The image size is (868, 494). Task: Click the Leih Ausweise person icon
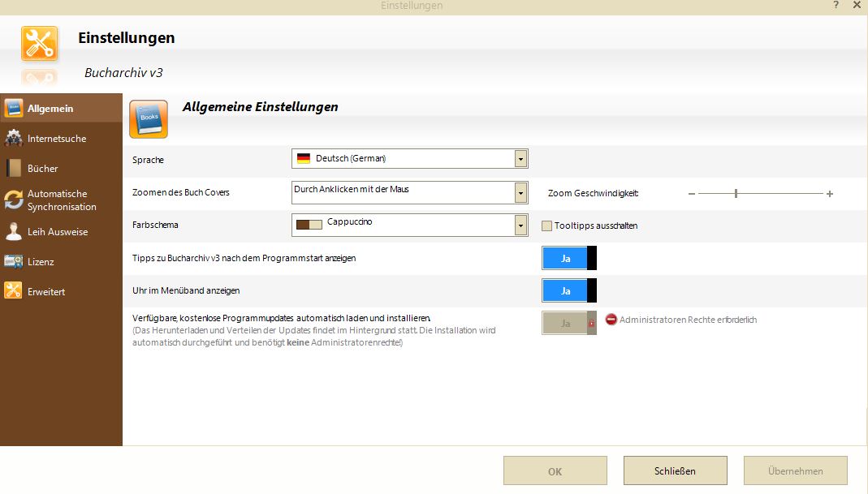13,232
